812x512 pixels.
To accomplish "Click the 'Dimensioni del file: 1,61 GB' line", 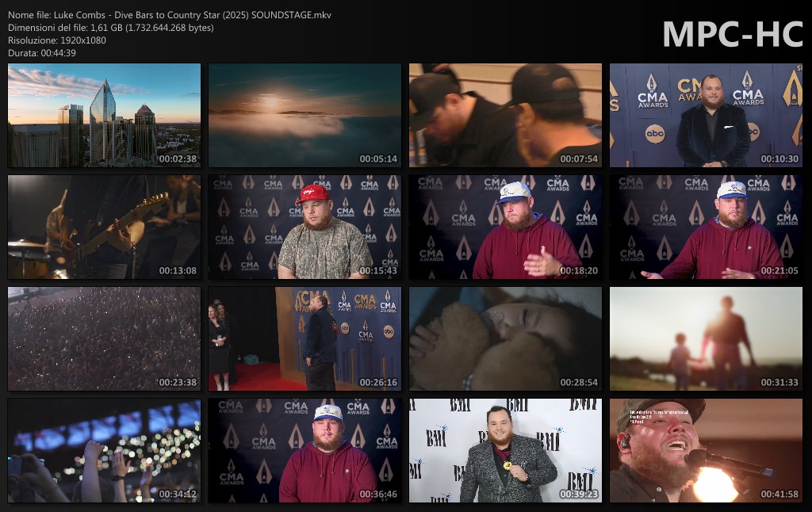I will point(111,28).
